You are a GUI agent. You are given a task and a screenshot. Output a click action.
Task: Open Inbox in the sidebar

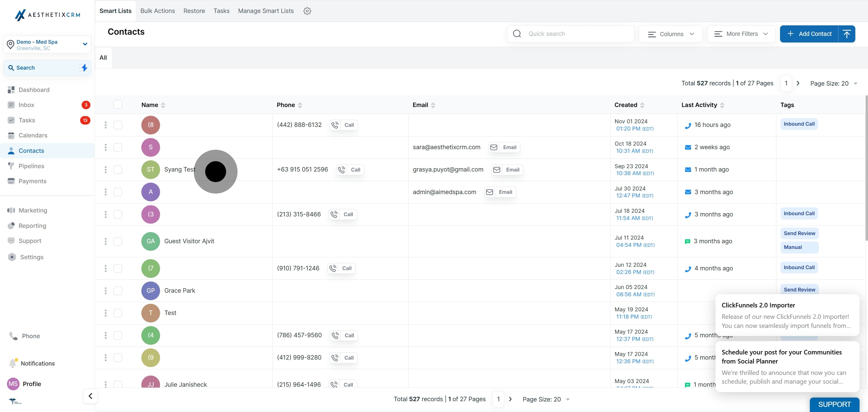pos(26,105)
